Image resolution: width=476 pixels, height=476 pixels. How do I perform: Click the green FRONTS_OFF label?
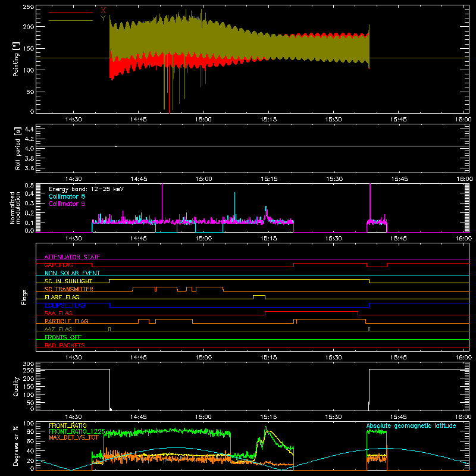[63, 337]
